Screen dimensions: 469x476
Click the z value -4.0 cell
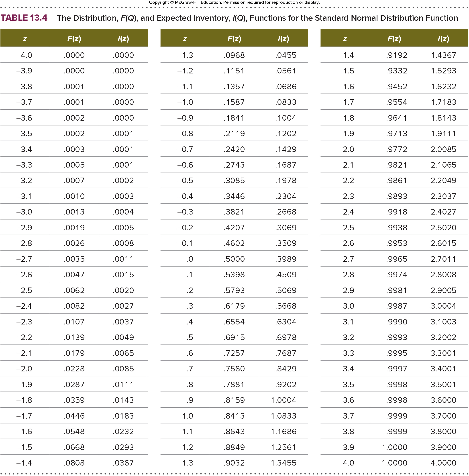(24, 55)
